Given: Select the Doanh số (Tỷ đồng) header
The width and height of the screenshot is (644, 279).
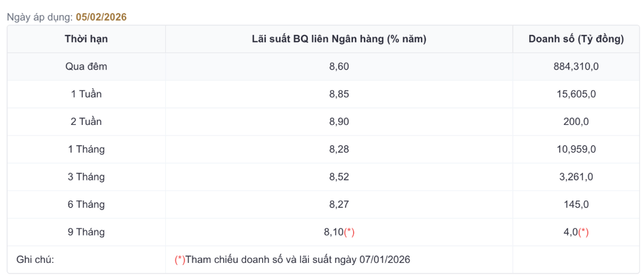Looking at the screenshot, I should (x=576, y=39).
